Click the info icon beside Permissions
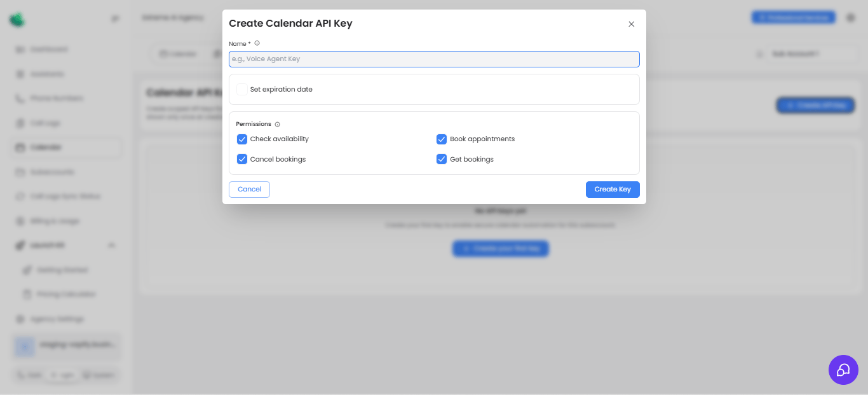 click(278, 125)
